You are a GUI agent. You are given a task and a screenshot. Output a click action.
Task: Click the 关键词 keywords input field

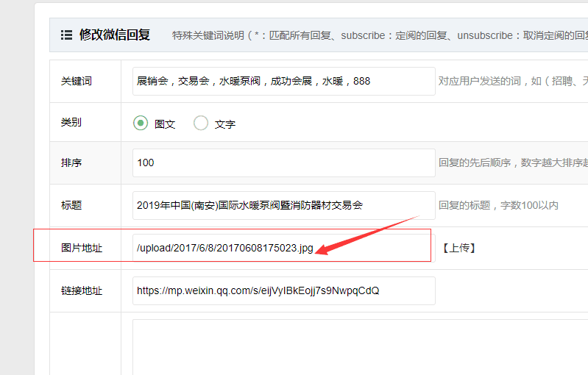click(283, 82)
